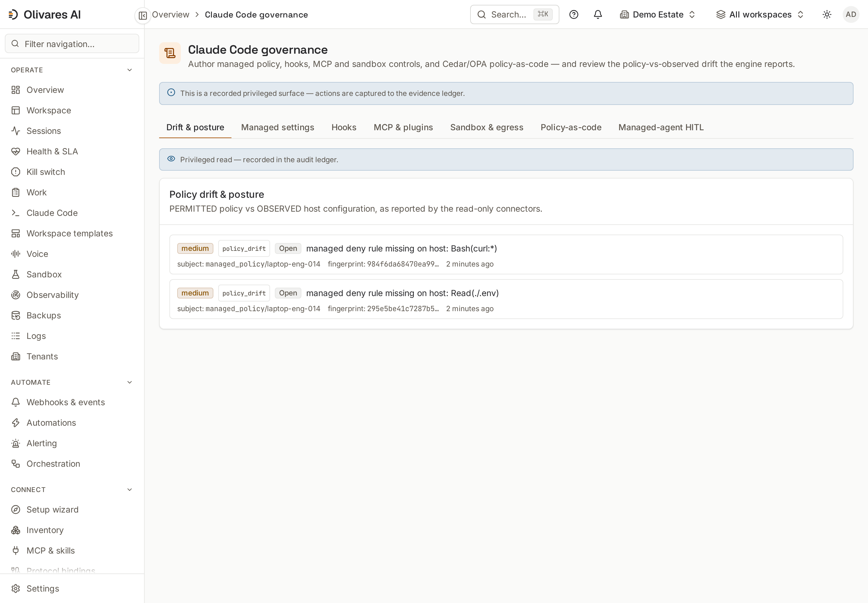Open the help question-mark icon

(x=573, y=15)
